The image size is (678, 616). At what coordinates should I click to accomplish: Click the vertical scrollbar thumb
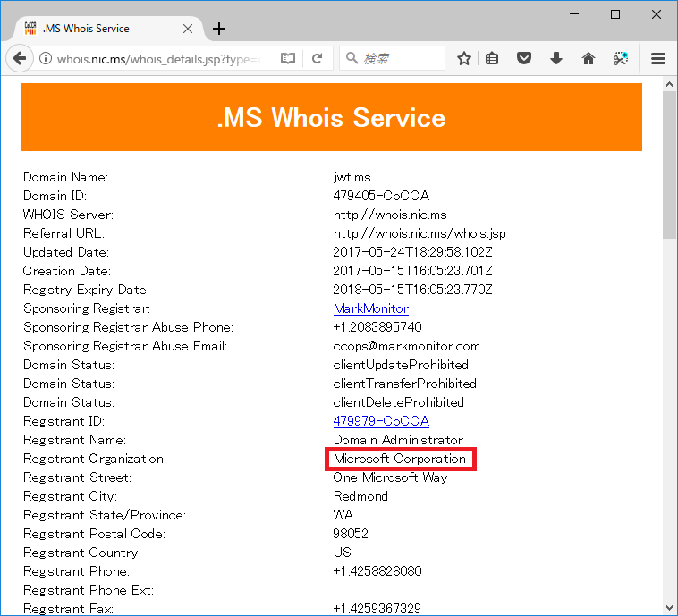click(x=669, y=165)
